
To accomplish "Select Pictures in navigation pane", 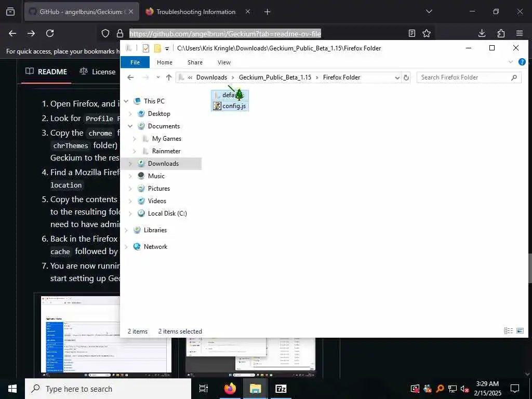I will point(159,189).
